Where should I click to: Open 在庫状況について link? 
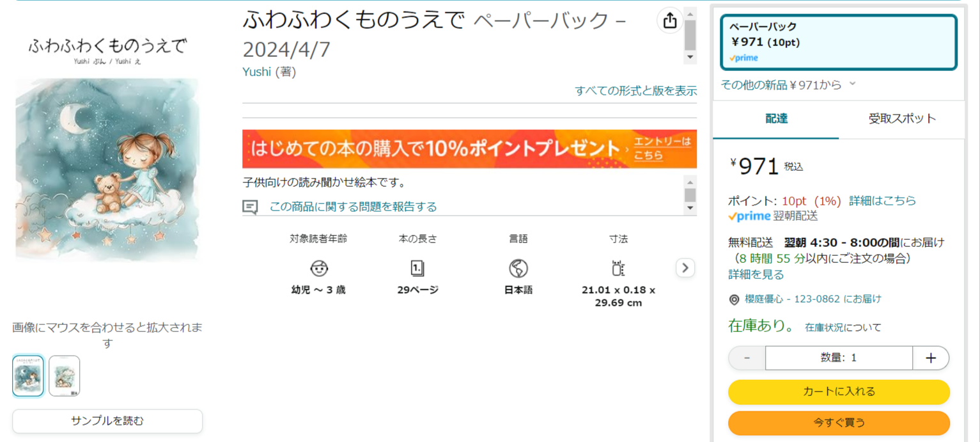843,328
